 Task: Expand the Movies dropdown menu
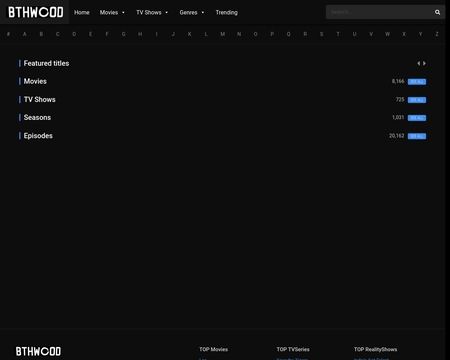click(x=112, y=12)
